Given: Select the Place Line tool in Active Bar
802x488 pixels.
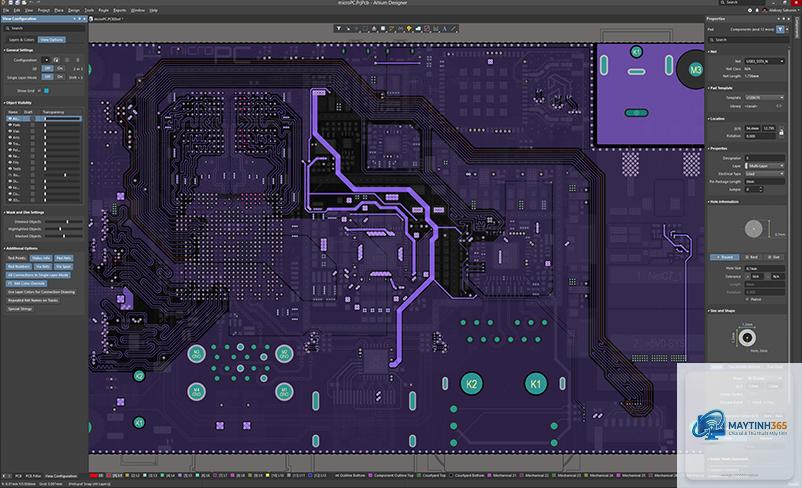Looking at the screenshot, I should [453, 28].
